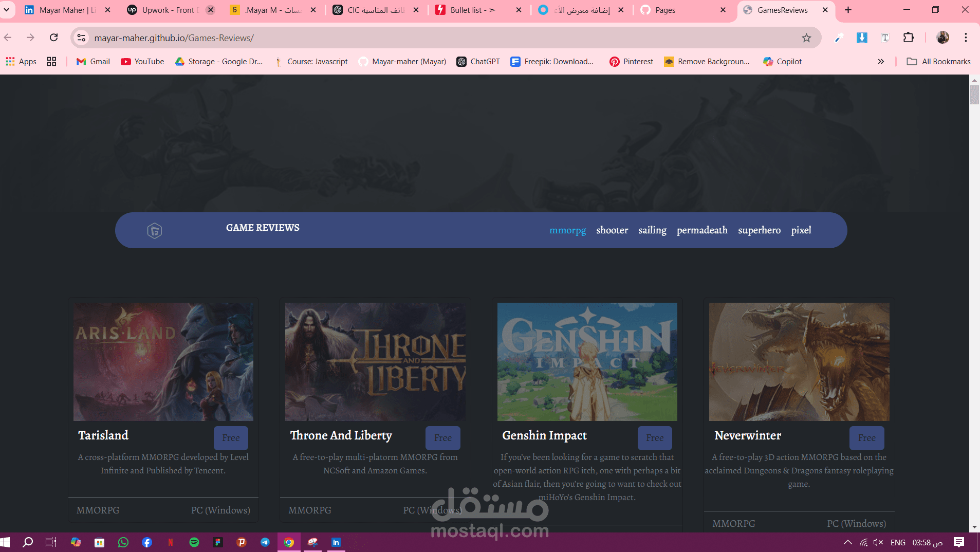
Task: Expand the tab search dropdown arrow
Action: pyautogui.click(x=6, y=10)
